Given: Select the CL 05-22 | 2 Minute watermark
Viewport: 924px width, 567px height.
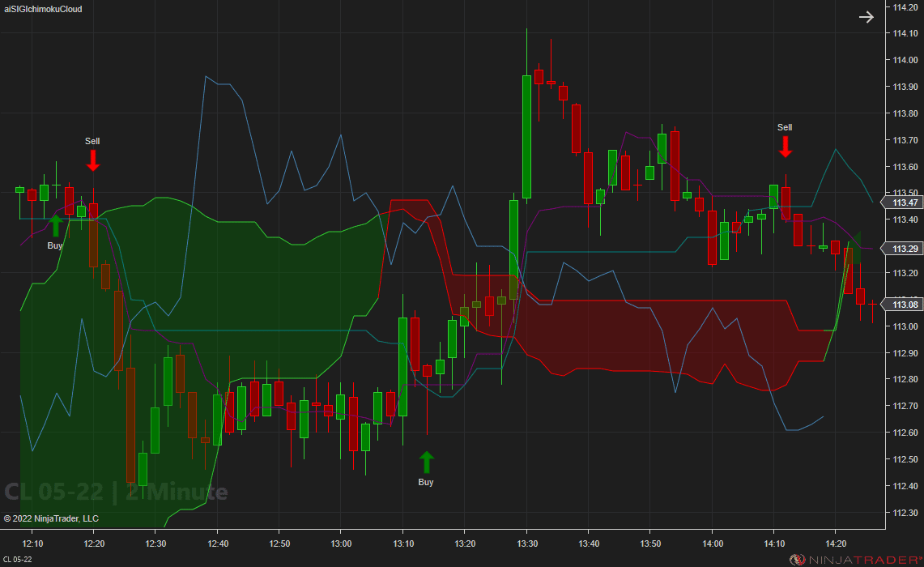Looking at the screenshot, I should 116,492.
